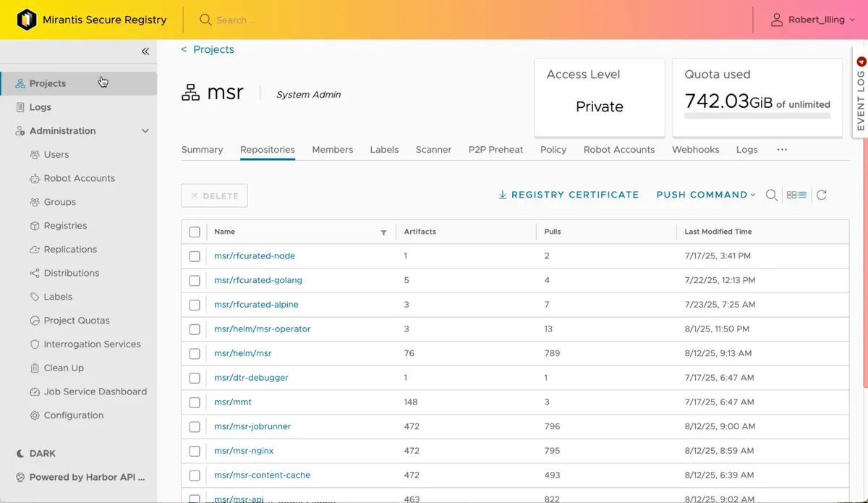Click the Robot Accounts icon in sidebar
Image resolution: width=868 pixels, height=503 pixels.
[35, 178]
